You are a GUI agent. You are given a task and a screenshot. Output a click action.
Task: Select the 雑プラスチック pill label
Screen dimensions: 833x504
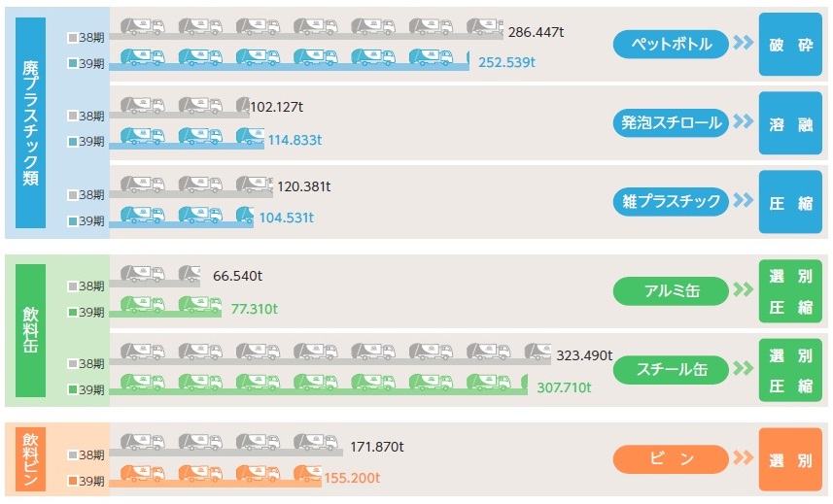pyautogui.click(x=671, y=201)
